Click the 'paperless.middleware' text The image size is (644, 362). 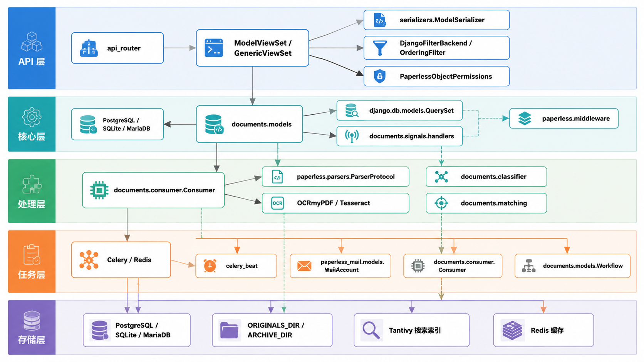576,118
